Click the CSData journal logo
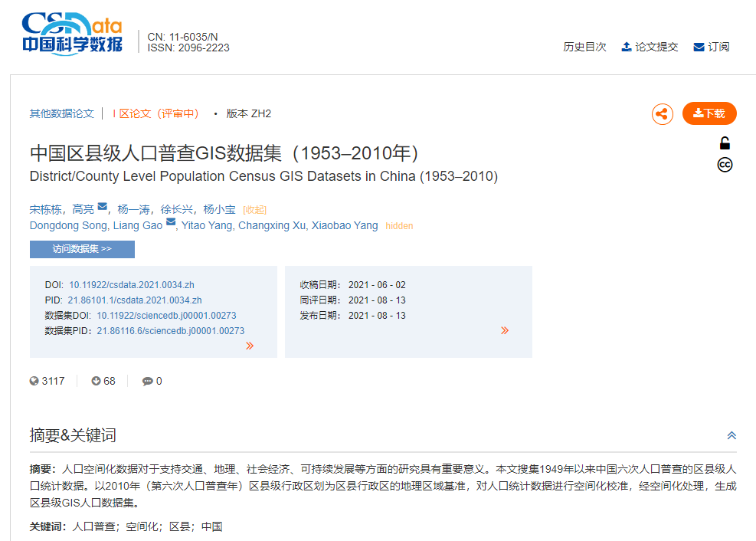The width and height of the screenshot is (756, 541). [x=72, y=34]
